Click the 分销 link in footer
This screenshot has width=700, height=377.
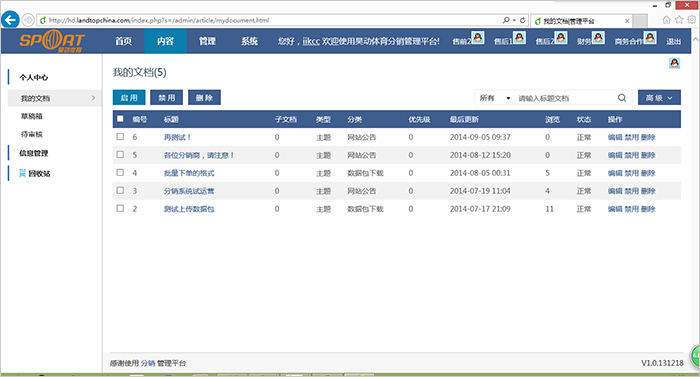pyautogui.click(x=148, y=363)
